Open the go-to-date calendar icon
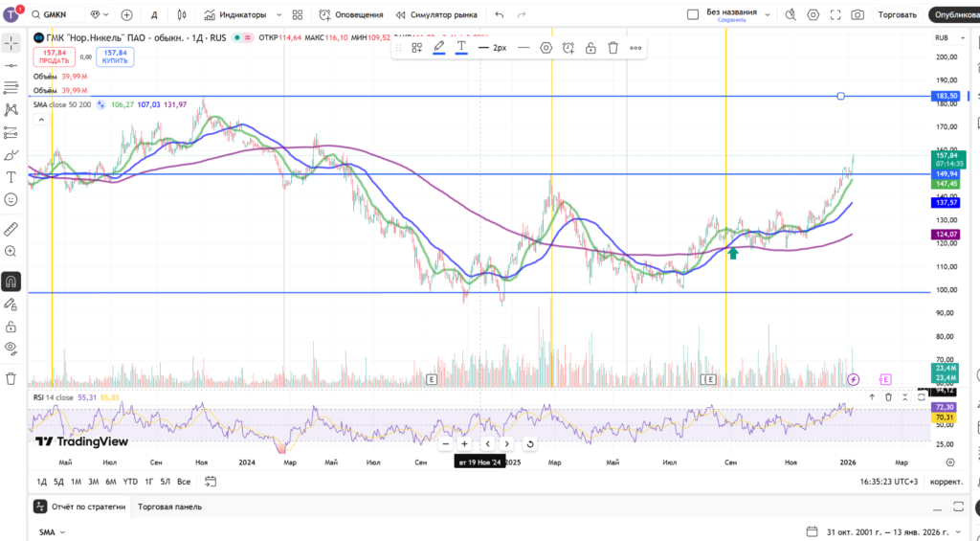This screenshot has width=980, height=541. click(x=211, y=482)
